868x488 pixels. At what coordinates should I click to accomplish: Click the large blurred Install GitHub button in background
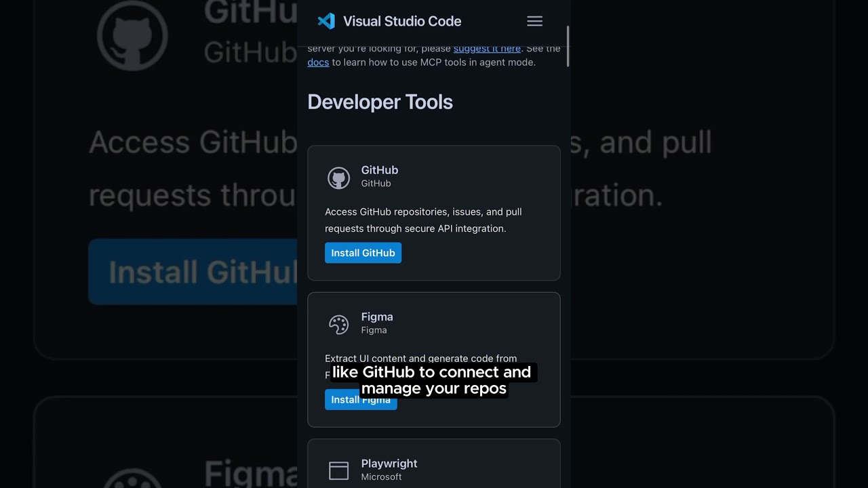pyautogui.click(x=193, y=272)
